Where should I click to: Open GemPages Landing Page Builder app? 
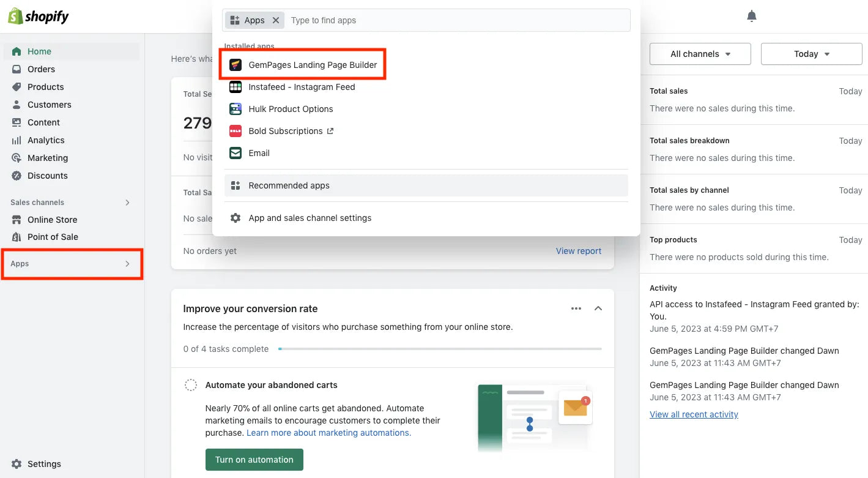tap(313, 65)
